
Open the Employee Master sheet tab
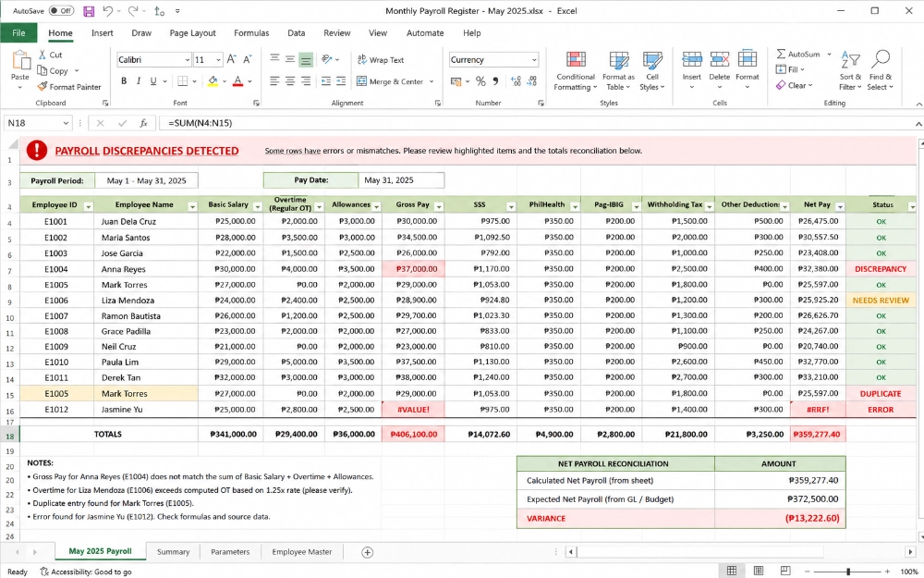click(302, 552)
